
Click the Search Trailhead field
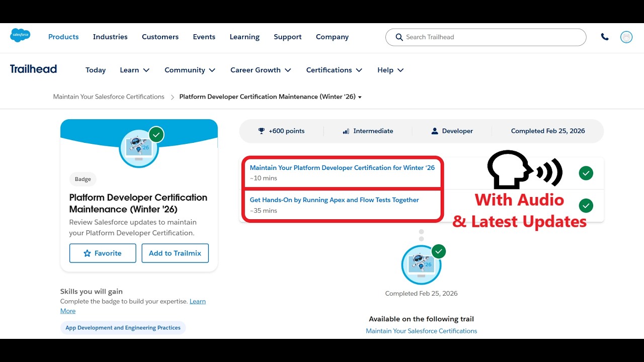(x=486, y=37)
